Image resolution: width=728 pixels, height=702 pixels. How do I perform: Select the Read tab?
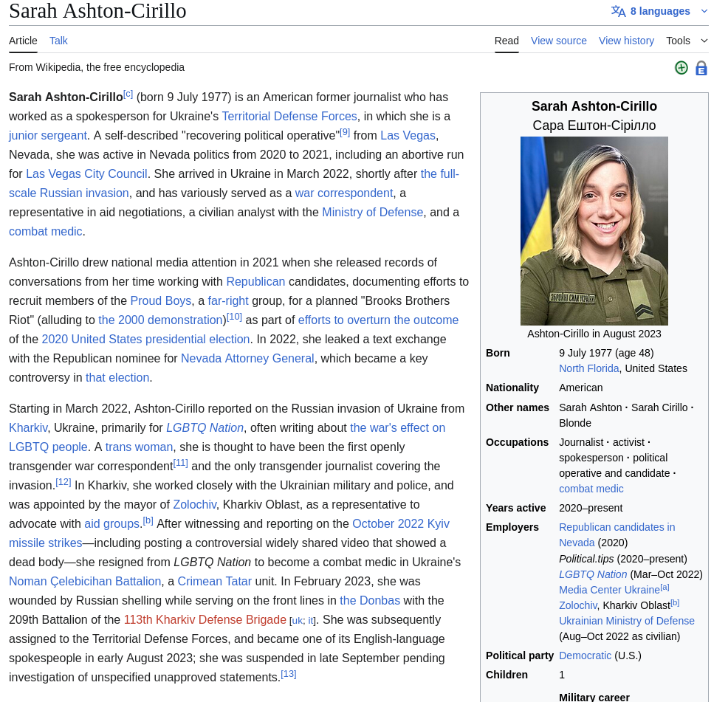[506, 41]
